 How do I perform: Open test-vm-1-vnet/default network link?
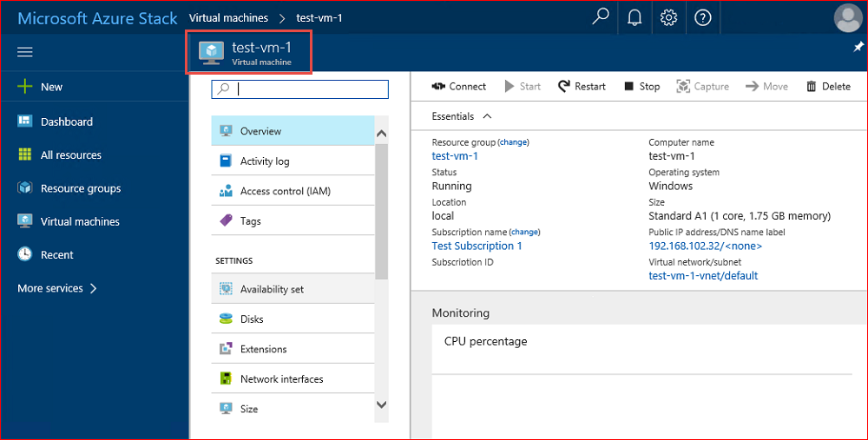tap(703, 276)
